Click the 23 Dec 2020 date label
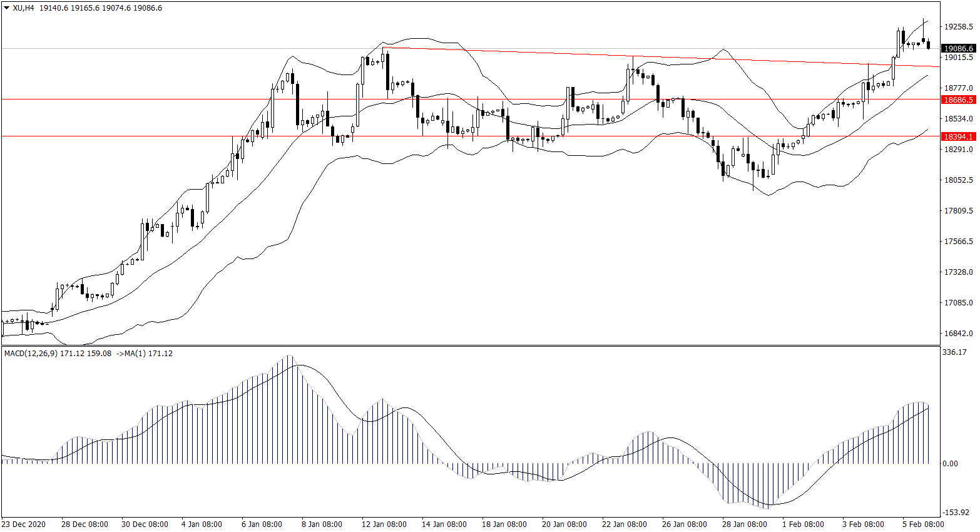This screenshot has width=980, height=532. click(24, 524)
